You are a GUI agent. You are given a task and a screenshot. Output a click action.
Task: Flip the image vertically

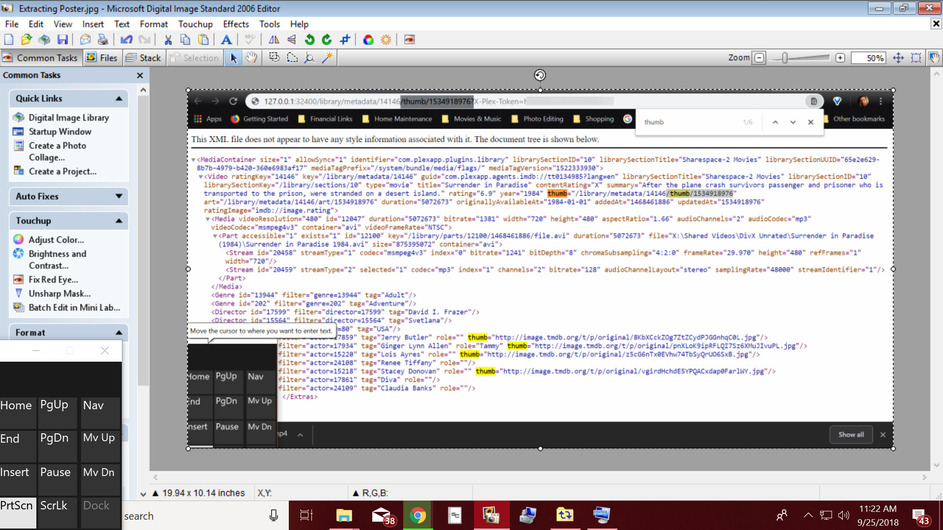(x=292, y=40)
